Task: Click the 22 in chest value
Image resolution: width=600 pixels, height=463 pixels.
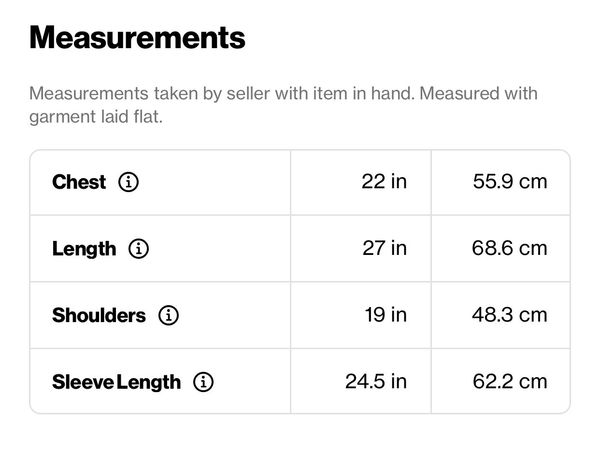Action: pyautogui.click(x=384, y=183)
